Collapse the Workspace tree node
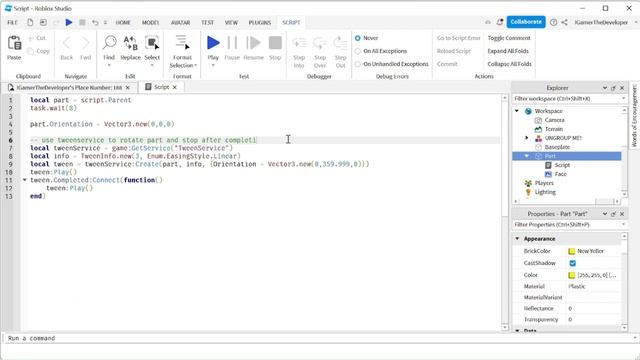Screen dimensions: 640x360 (x=517, y=111)
